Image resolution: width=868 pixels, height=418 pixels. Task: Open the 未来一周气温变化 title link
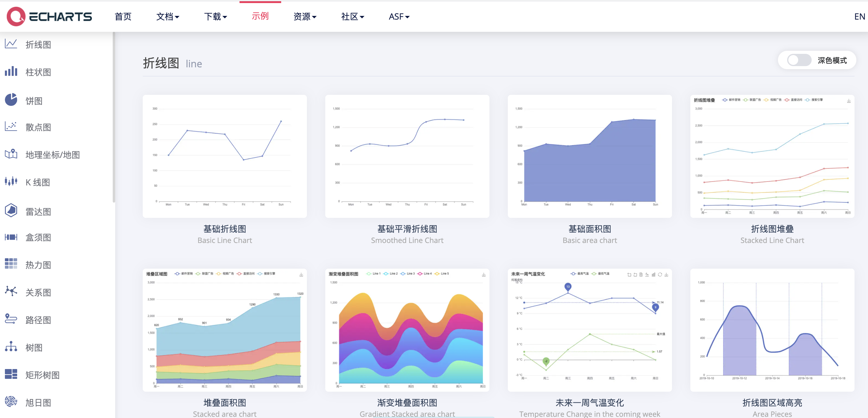click(590, 402)
